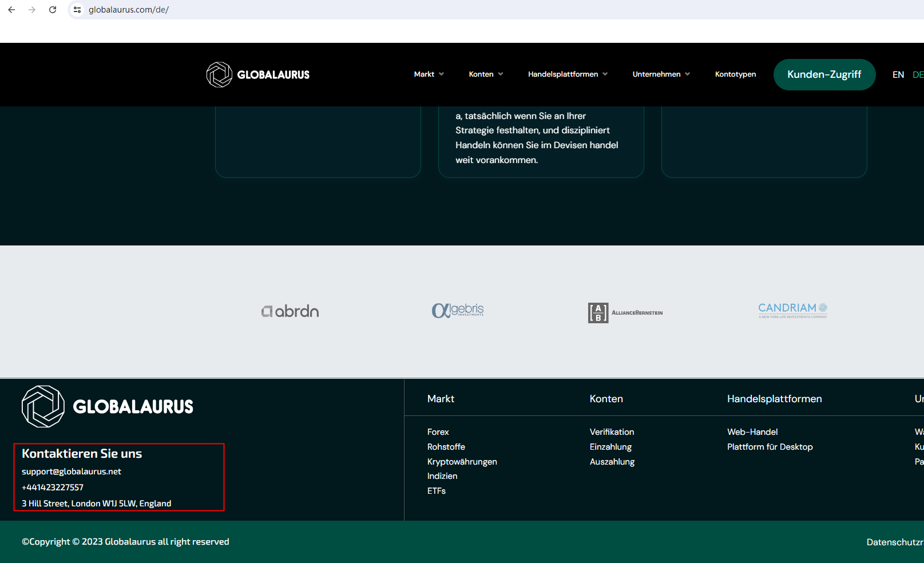Click the browser back arrow
The image size is (924, 563).
pyautogui.click(x=11, y=10)
